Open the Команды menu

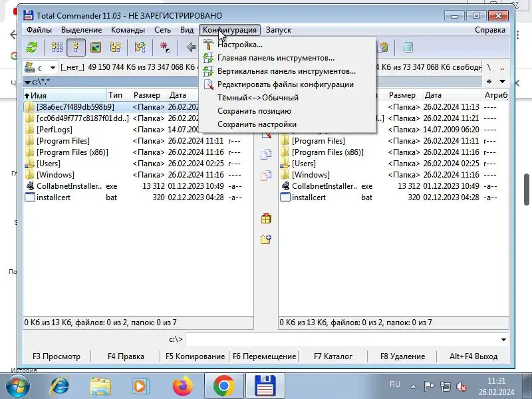[128, 30]
